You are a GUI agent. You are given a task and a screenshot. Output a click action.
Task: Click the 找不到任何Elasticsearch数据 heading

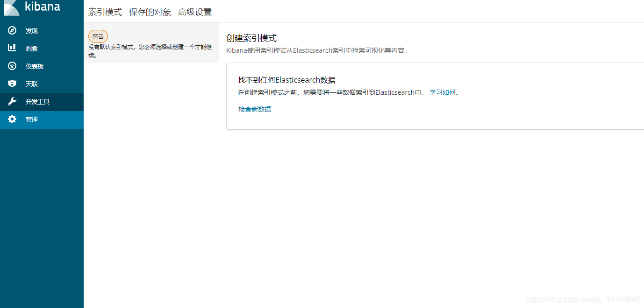[x=286, y=80]
